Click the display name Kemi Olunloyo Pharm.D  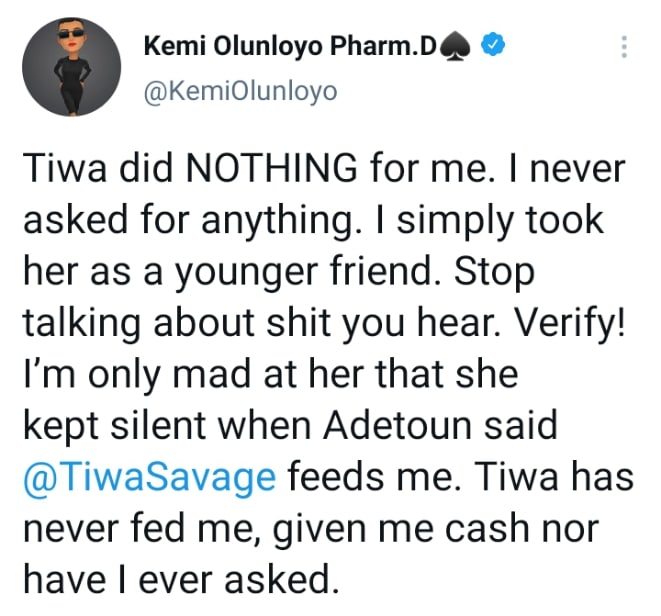[291, 47]
